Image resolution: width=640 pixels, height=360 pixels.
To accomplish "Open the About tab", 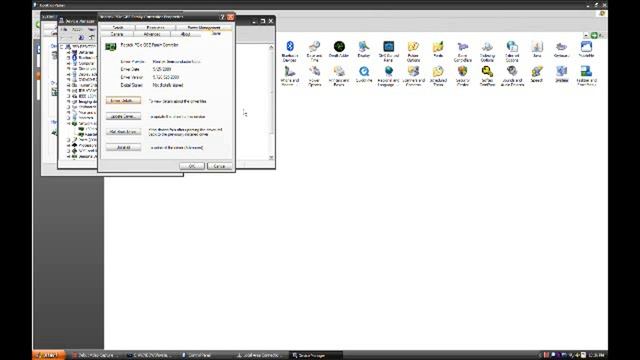I will tap(185, 34).
